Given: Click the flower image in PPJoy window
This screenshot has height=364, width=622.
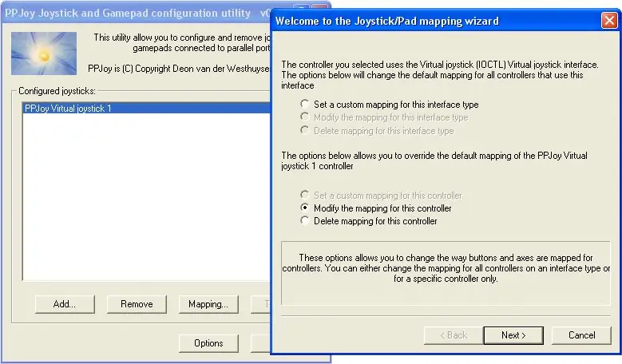Looking at the screenshot, I should pos(44,53).
